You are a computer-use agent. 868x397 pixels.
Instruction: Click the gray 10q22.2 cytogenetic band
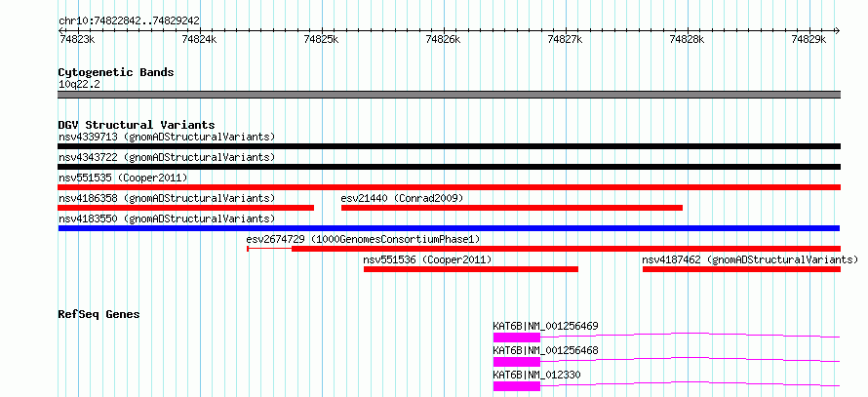pyautogui.click(x=449, y=95)
